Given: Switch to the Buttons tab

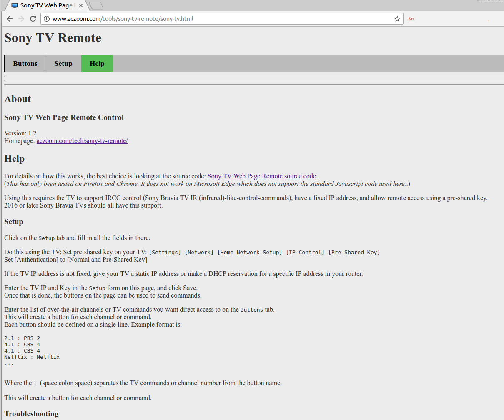Looking at the screenshot, I should click(x=25, y=63).
